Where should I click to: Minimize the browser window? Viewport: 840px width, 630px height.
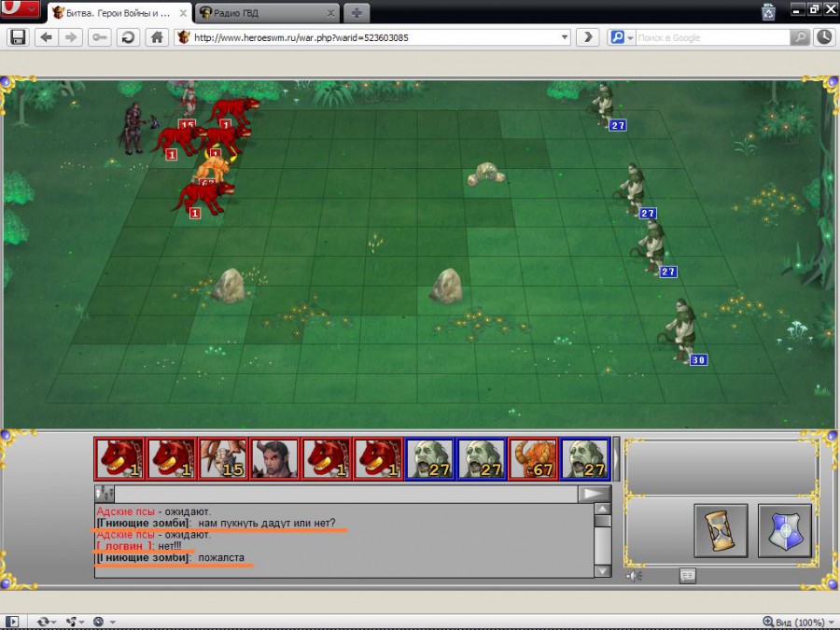tap(797, 9)
